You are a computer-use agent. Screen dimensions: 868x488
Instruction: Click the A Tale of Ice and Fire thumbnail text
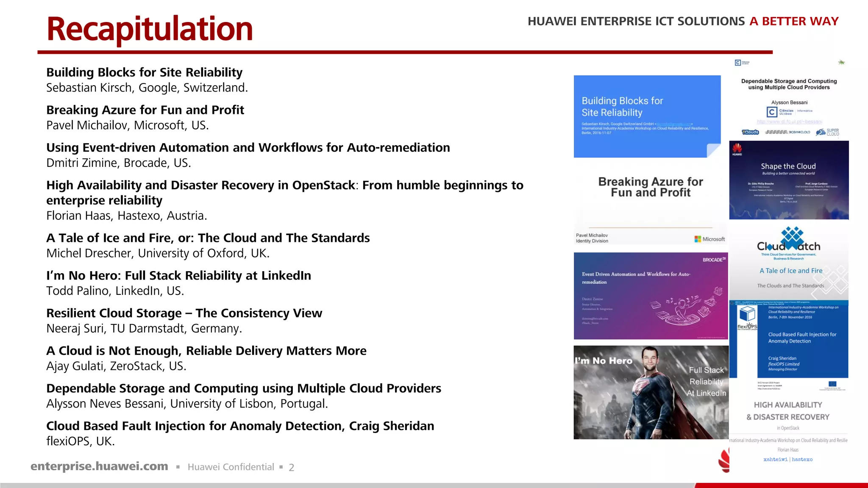point(790,271)
